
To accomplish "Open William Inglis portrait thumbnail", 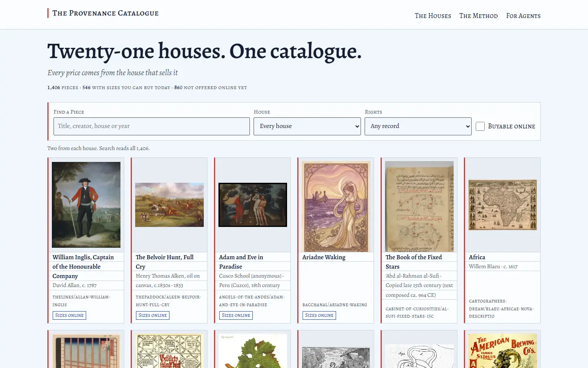I will (x=86, y=205).
